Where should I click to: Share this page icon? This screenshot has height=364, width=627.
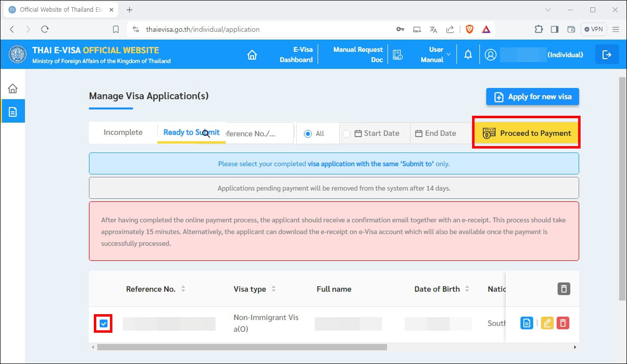[450, 29]
